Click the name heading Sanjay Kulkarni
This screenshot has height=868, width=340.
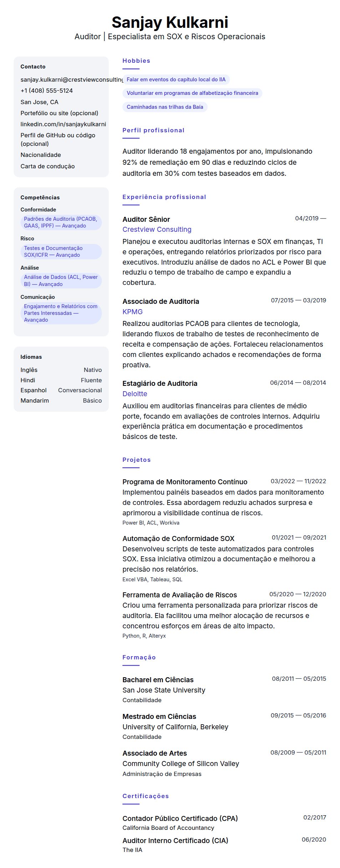[170, 22]
